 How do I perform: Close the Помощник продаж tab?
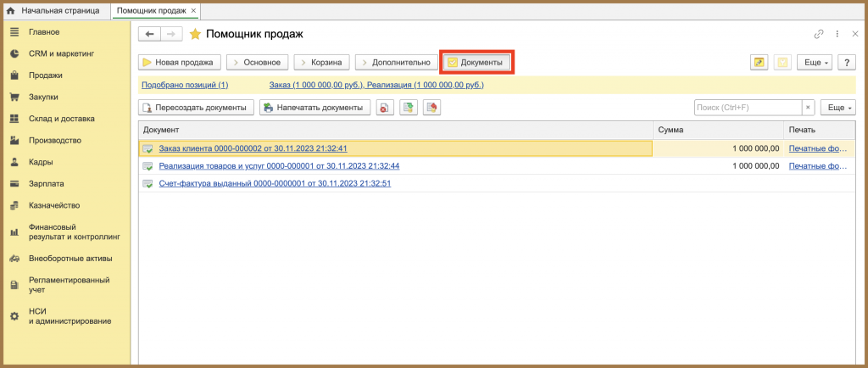coord(192,10)
